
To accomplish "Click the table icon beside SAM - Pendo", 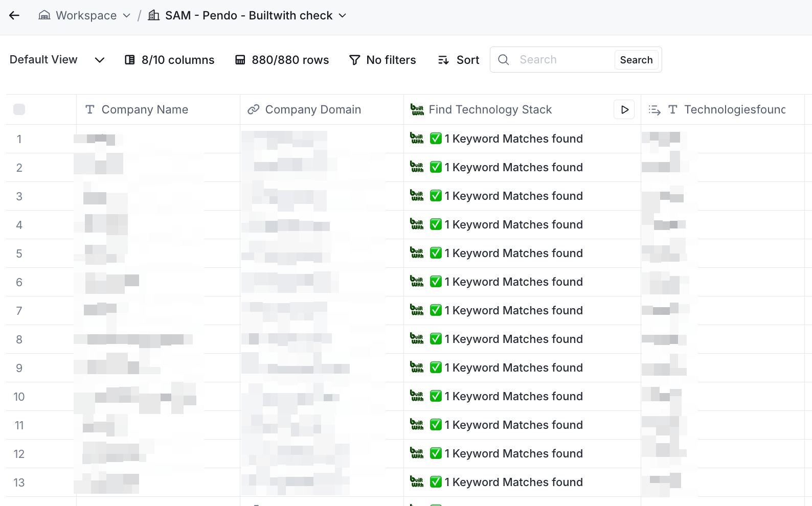I will coord(153,15).
